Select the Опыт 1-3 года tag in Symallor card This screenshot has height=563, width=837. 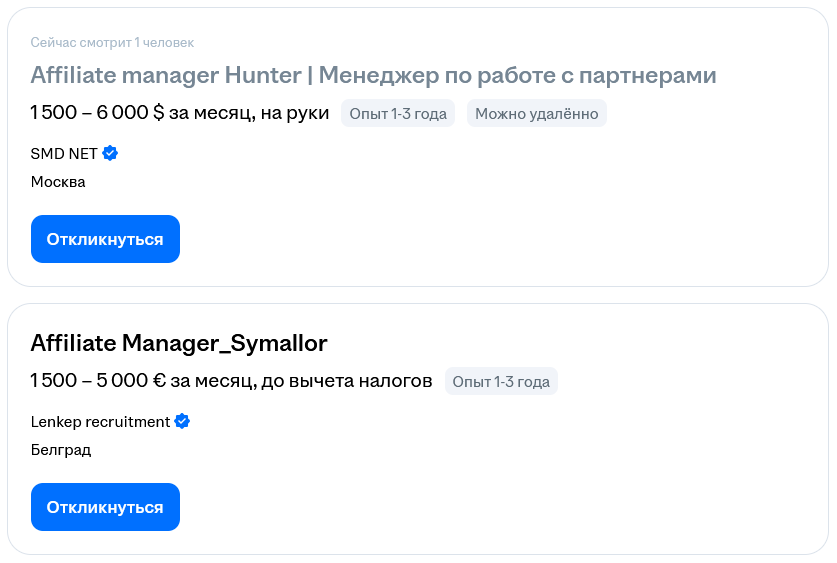501,381
